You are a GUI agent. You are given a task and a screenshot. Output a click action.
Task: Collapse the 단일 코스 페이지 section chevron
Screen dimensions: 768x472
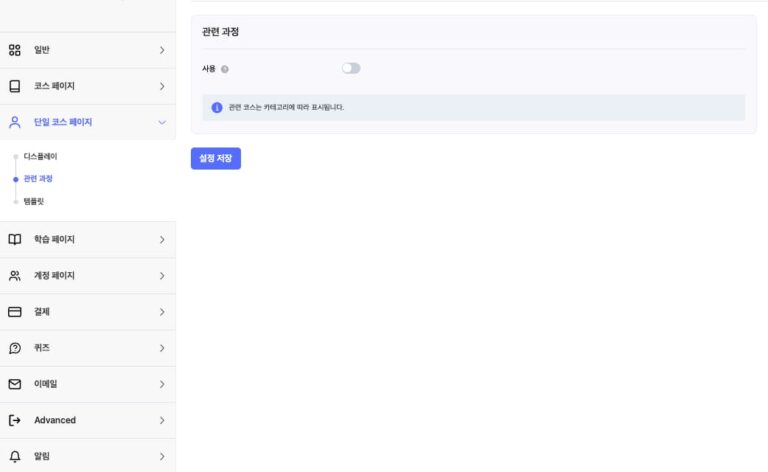[x=162, y=122]
